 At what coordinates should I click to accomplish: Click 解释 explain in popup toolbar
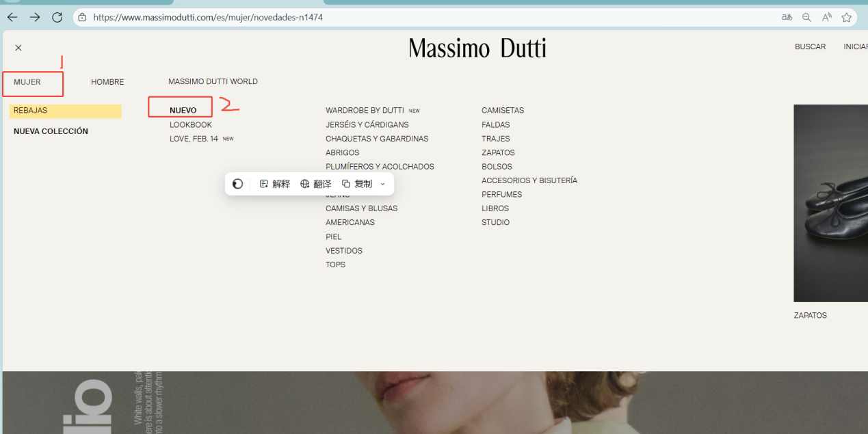275,184
